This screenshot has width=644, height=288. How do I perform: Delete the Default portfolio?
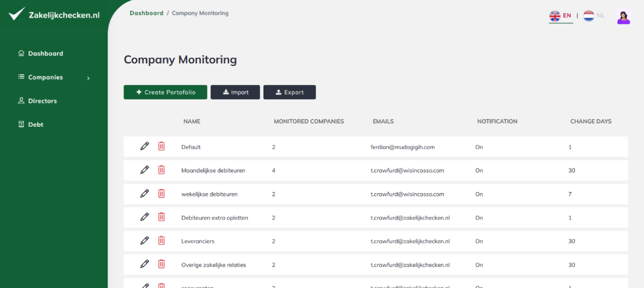[161, 146]
